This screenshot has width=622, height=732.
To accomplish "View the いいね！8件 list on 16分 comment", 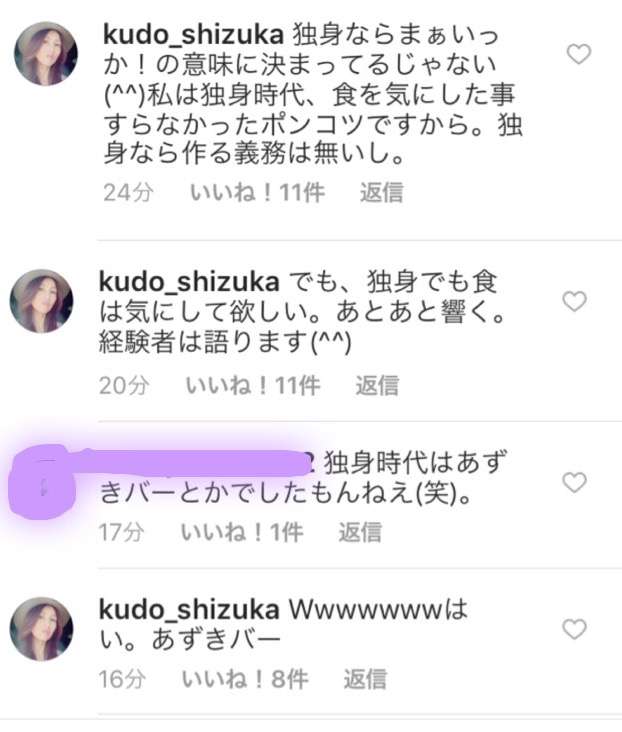I will coord(245,679).
